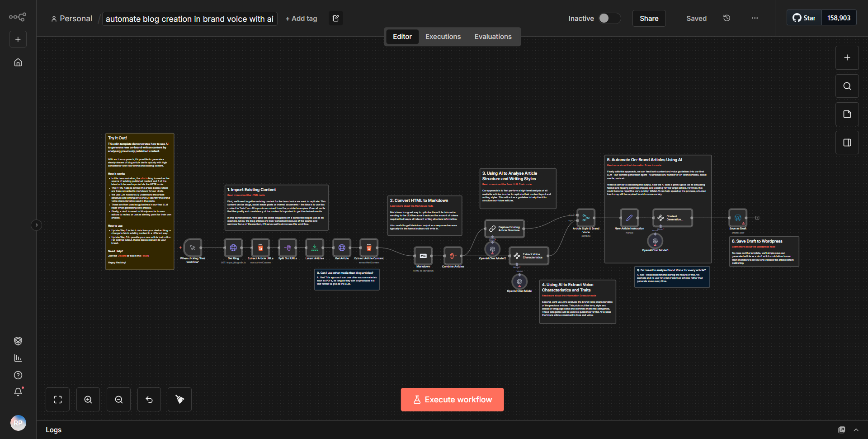The height and width of the screenshot is (439, 868).
Task: Open the edit workflow description icon
Action: pyautogui.click(x=336, y=18)
